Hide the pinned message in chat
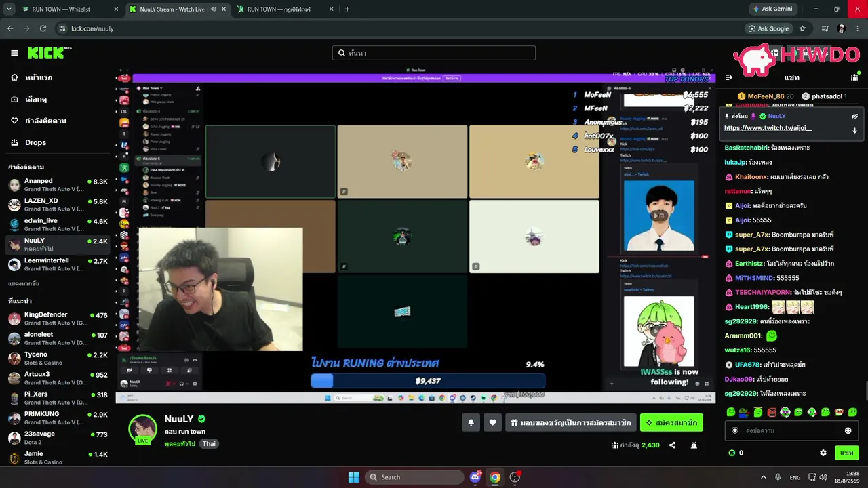The width and height of the screenshot is (868, 488). [x=854, y=116]
